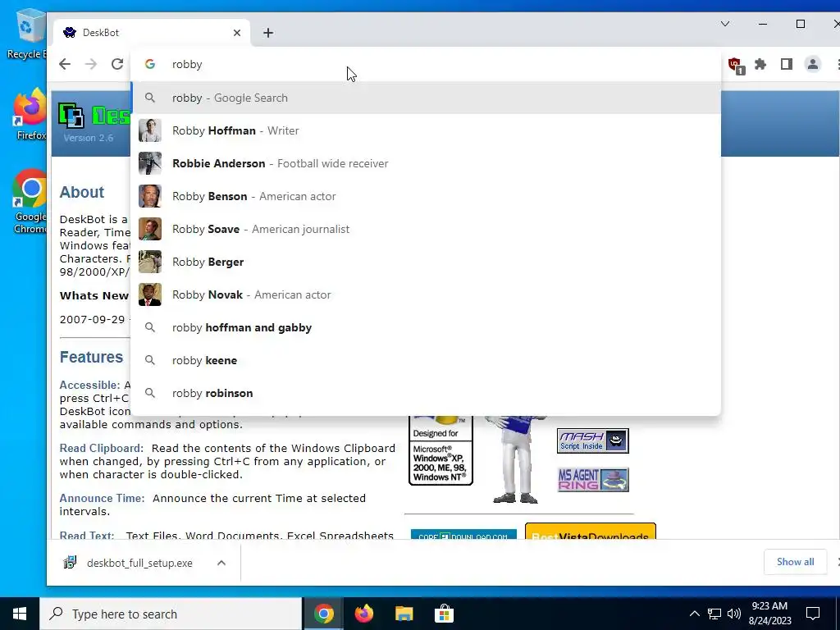The image size is (840, 630).
Task: Show hidden system tray icons
Action: (x=694, y=614)
